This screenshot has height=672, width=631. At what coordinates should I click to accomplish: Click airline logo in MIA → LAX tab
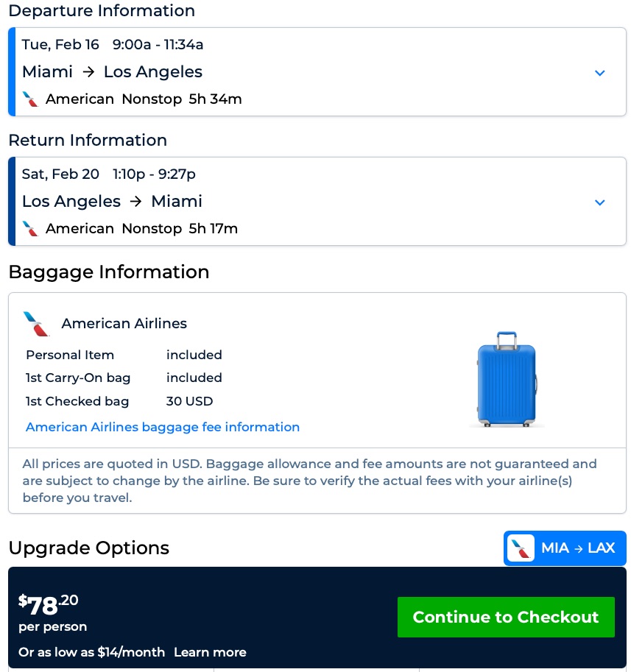pos(521,548)
